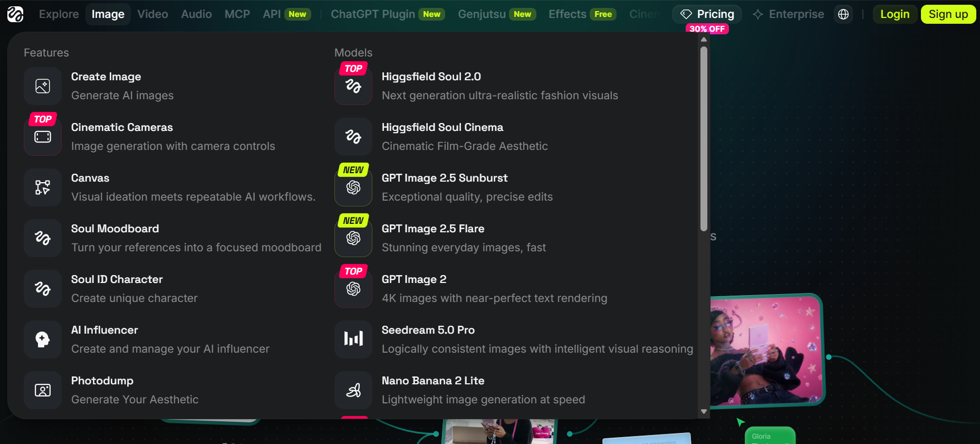Click "Cinematic Film-Grade Aesthetic" description
The width and height of the screenshot is (980, 444).
pos(465,146)
